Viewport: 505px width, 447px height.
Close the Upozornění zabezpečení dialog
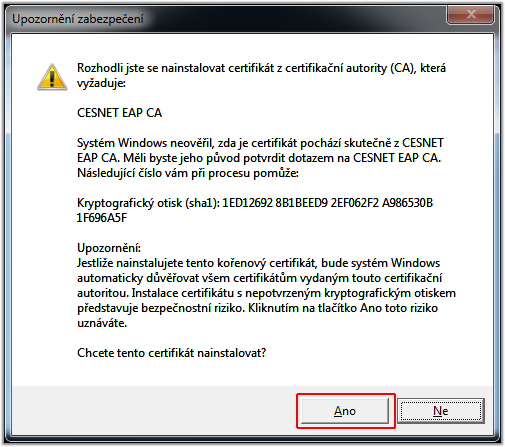[x=470, y=14]
